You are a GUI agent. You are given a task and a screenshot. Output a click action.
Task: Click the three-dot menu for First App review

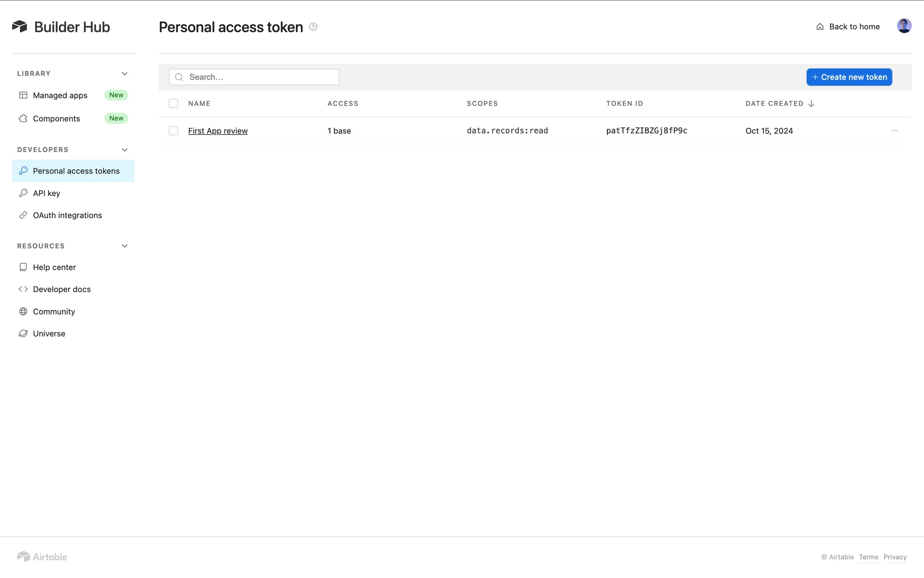[894, 131]
